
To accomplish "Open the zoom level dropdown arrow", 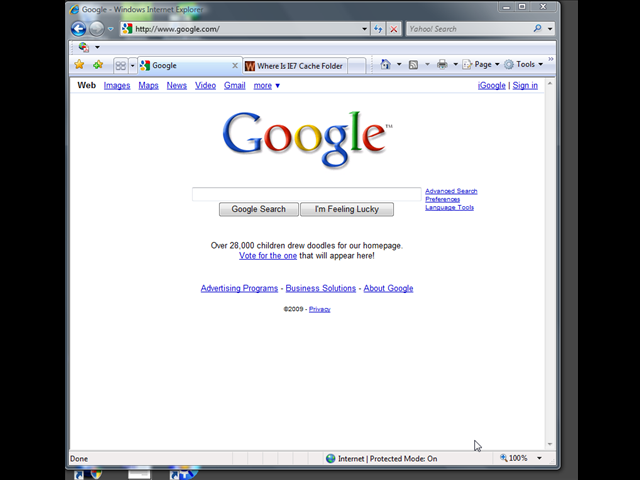I will coord(539,458).
